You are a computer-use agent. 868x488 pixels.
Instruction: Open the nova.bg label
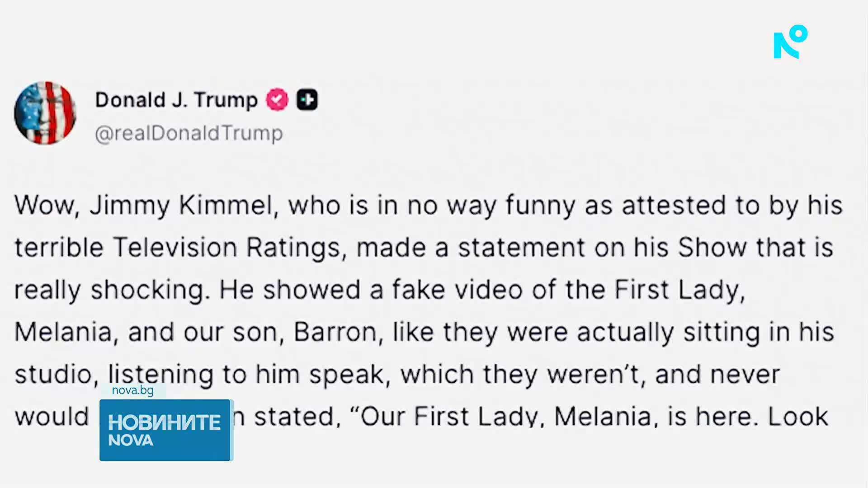click(133, 390)
